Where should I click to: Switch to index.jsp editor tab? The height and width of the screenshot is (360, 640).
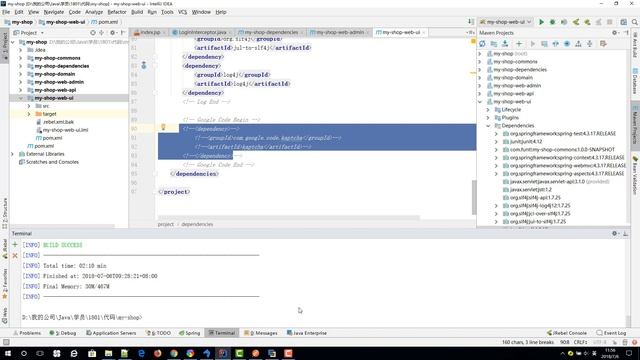[x=149, y=32]
